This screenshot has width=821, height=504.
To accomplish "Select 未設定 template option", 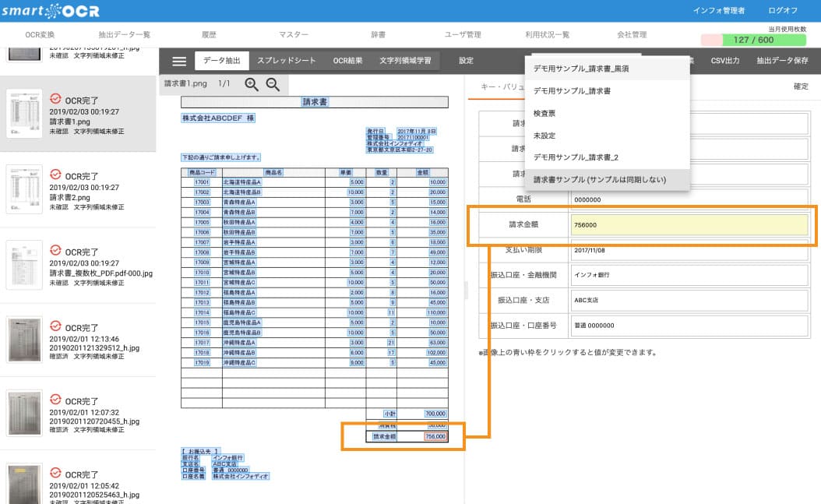I will 608,136.
